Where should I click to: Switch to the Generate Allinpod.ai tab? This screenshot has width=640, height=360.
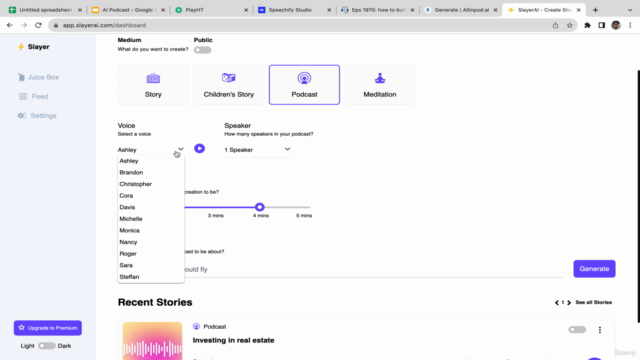click(x=460, y=10)
